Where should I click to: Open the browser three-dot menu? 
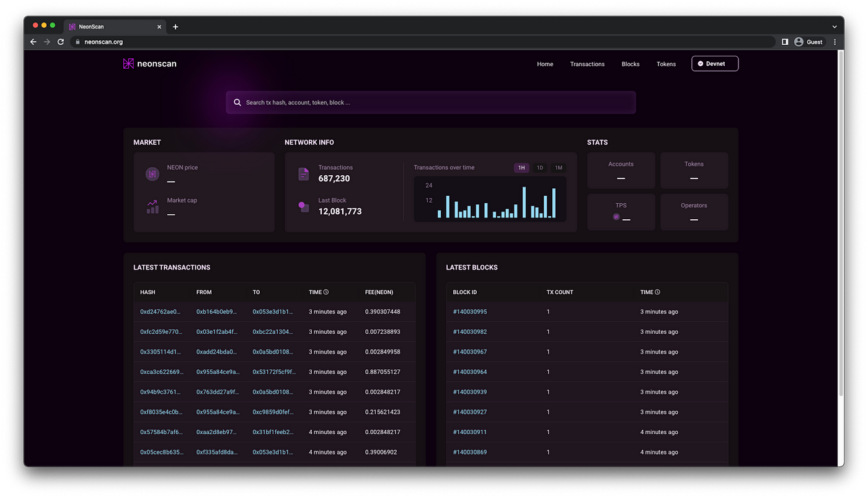click(x=835, y=42)
